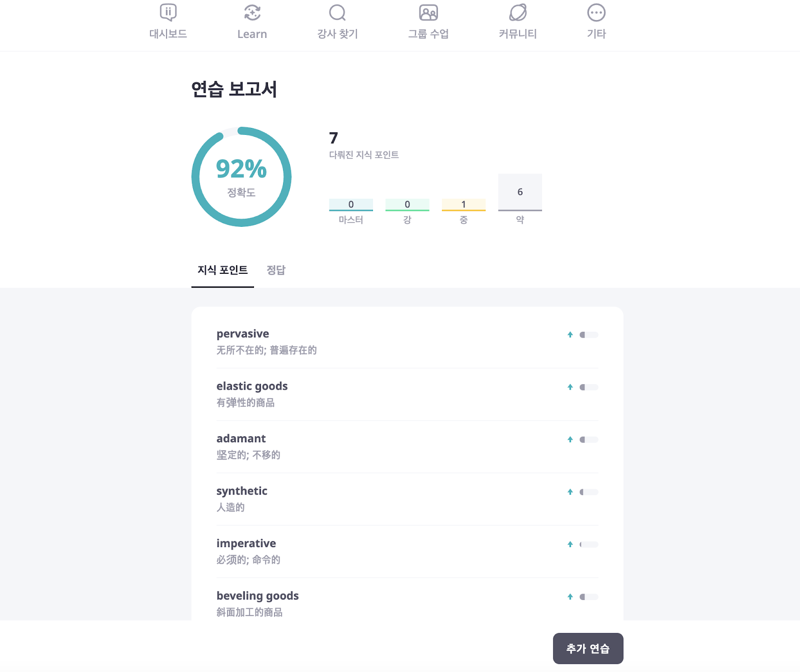Open the elastic goods word entry
The height and width of the screenshot is (672, 800).
point(407,394)
